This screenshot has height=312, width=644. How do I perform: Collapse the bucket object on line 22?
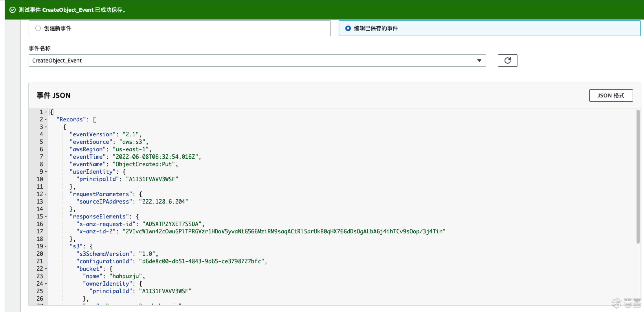(46, 269)
